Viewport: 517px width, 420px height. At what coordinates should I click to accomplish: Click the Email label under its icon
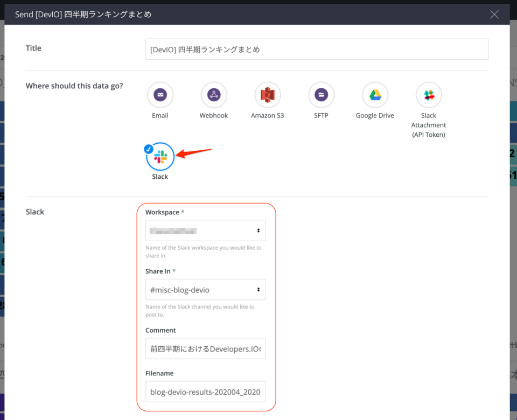point(160,115)
